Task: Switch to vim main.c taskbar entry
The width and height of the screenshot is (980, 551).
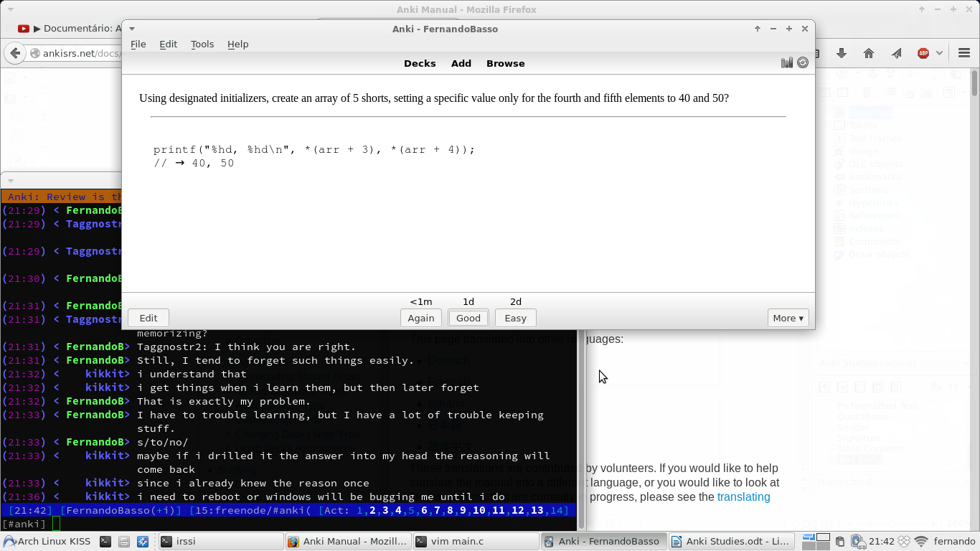Action: (476, 542)
